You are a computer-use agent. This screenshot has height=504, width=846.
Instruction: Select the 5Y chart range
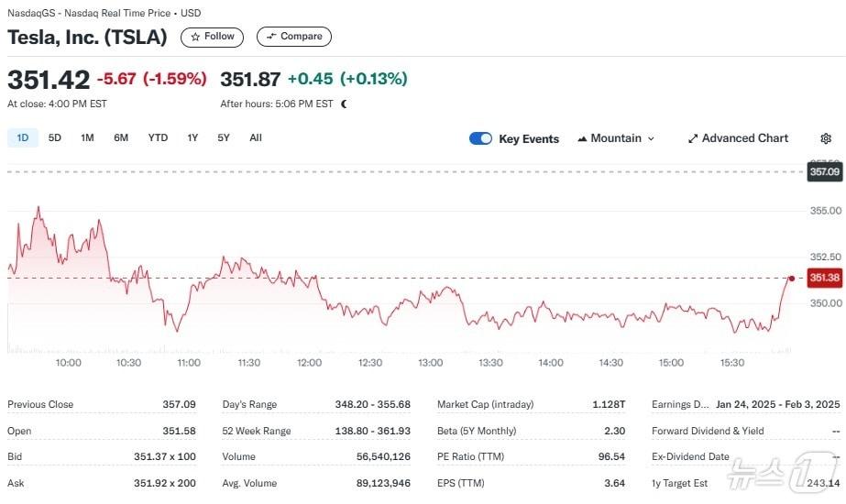pyautogui.click(x=224, y=137)
